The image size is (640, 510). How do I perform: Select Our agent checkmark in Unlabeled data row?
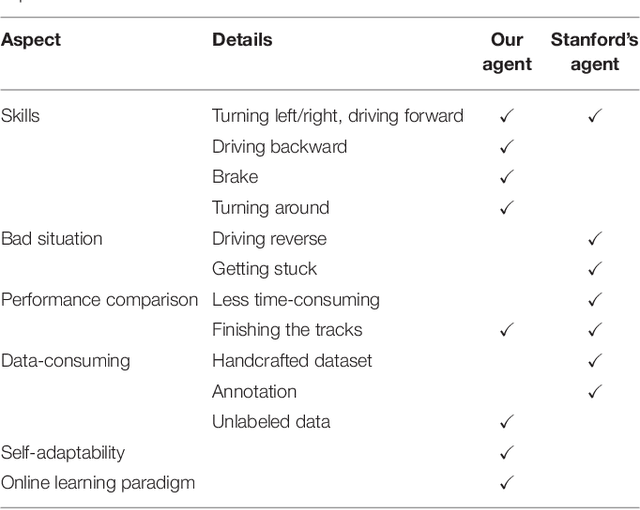pyautogui.click(x=506, y=422)
